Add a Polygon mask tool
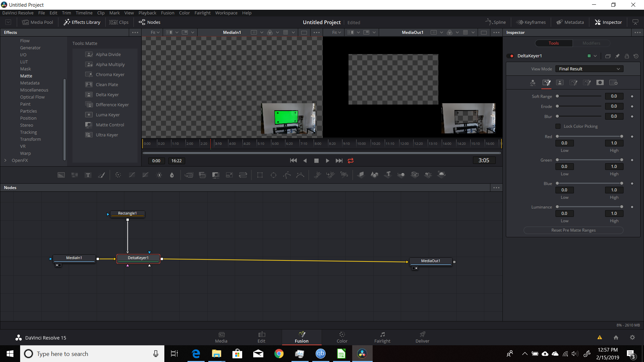 click(287, 175)
